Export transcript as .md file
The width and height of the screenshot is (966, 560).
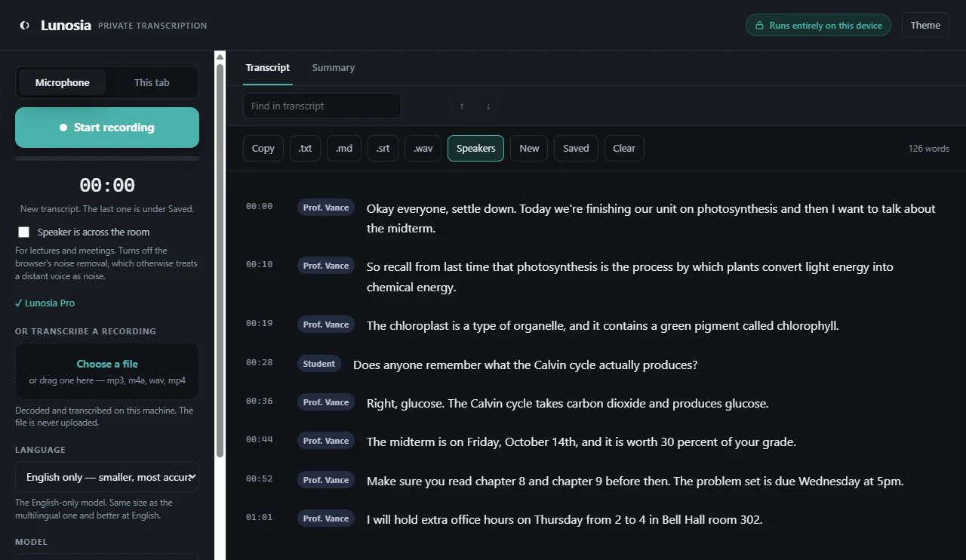pos(344,149)
